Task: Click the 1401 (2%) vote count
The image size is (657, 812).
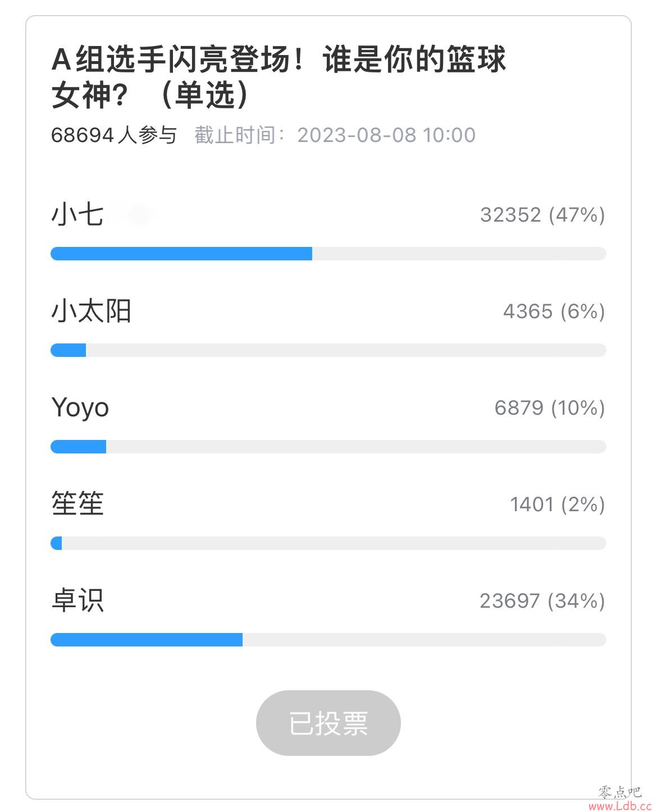Action: [557, 504]
